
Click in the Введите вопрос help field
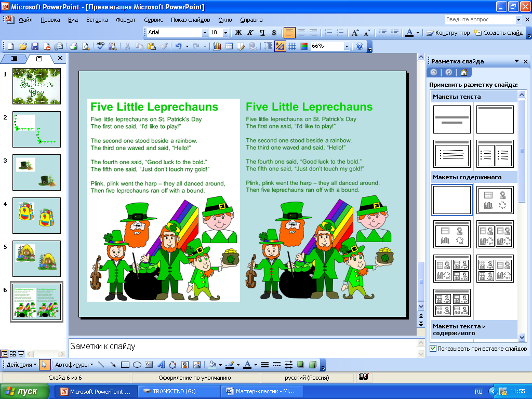(x=480, y=20)
